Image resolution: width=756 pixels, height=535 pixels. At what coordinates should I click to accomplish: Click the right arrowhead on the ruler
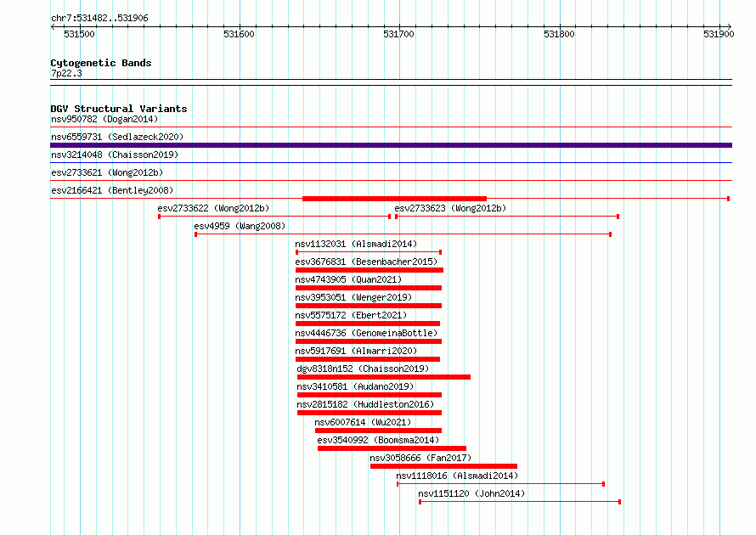(730, 26)
